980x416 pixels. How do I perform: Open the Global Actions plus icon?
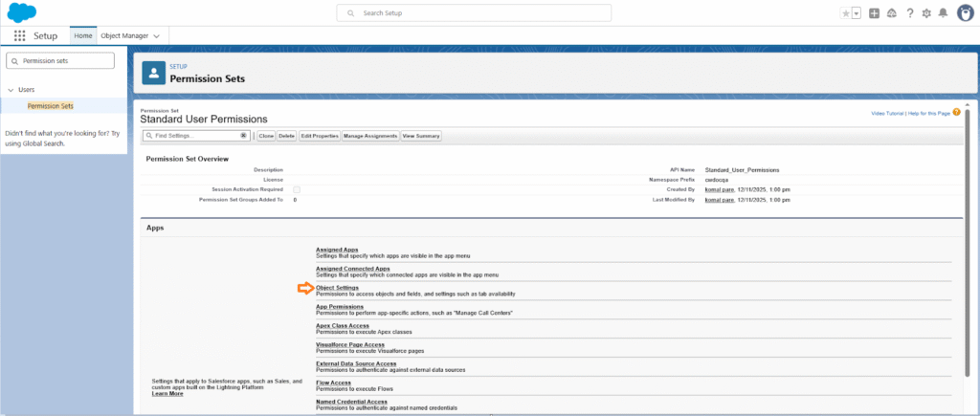pyautogui.click(x=874, y=13)
